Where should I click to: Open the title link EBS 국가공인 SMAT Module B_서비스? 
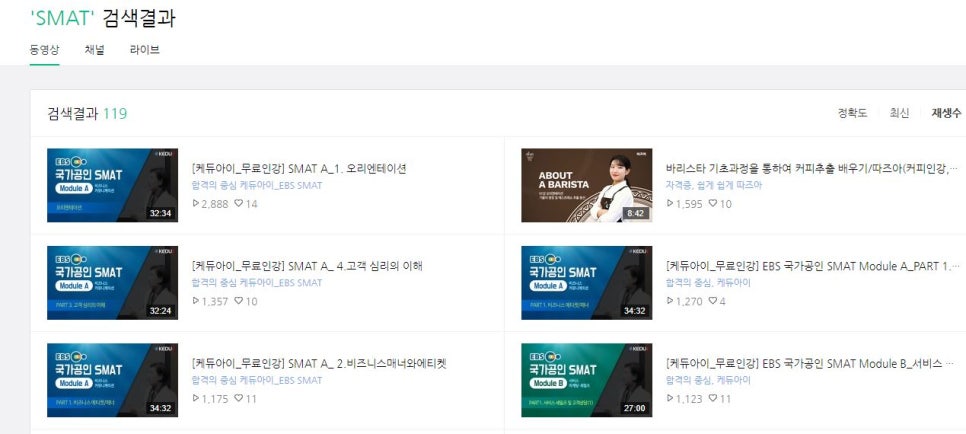point(810,364)
